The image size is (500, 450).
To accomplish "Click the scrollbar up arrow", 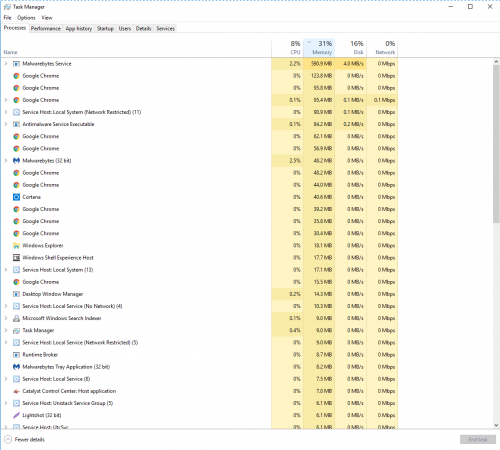I will [x=496, y=62].
